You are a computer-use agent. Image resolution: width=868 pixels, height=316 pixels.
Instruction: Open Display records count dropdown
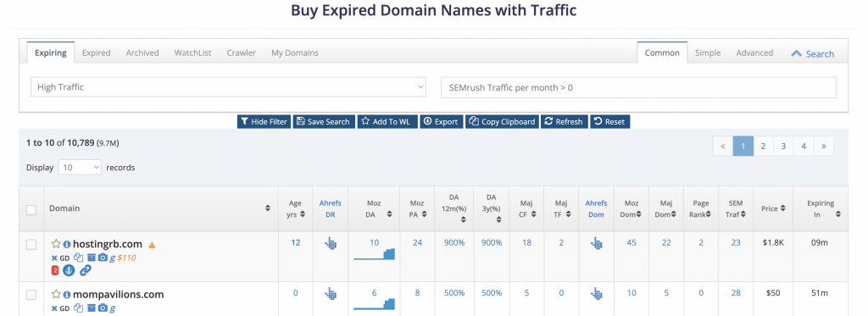tap(80, 167)
